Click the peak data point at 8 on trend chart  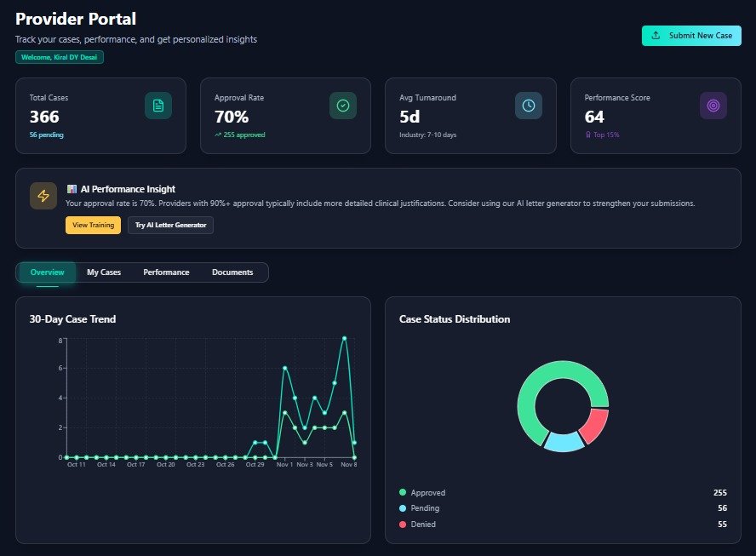coord(344,338)
